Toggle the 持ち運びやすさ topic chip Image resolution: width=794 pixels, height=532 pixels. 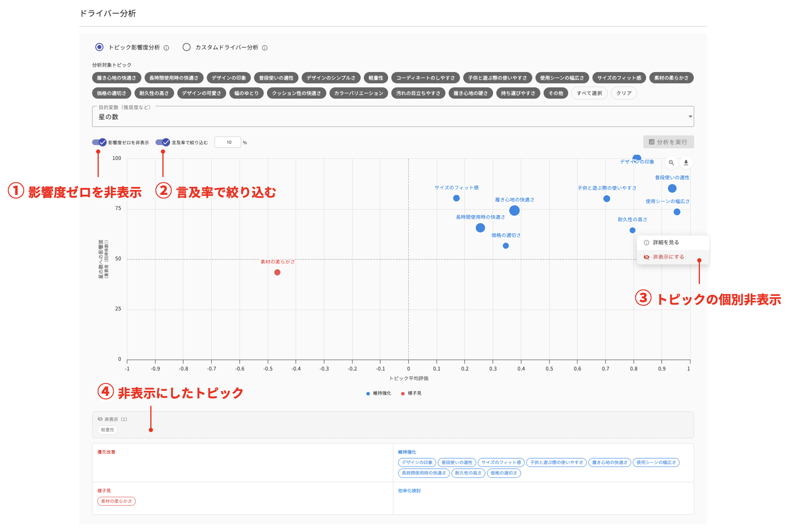(x=518, y=93)
